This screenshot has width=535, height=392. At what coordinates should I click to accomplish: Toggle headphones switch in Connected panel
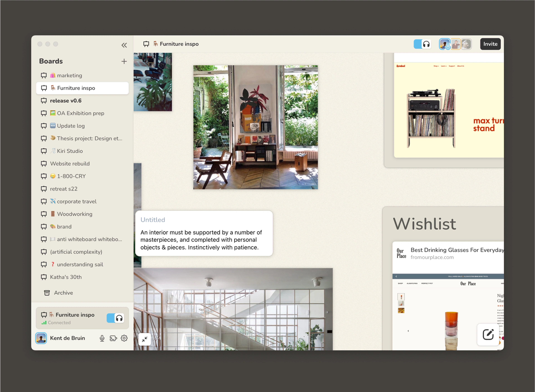(x=115, y=318)
